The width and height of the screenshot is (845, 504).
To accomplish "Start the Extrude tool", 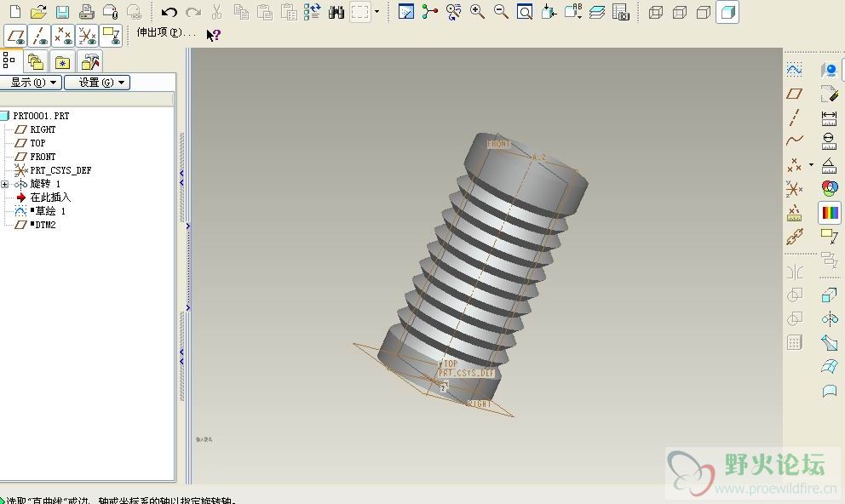I will click(830, 295).
